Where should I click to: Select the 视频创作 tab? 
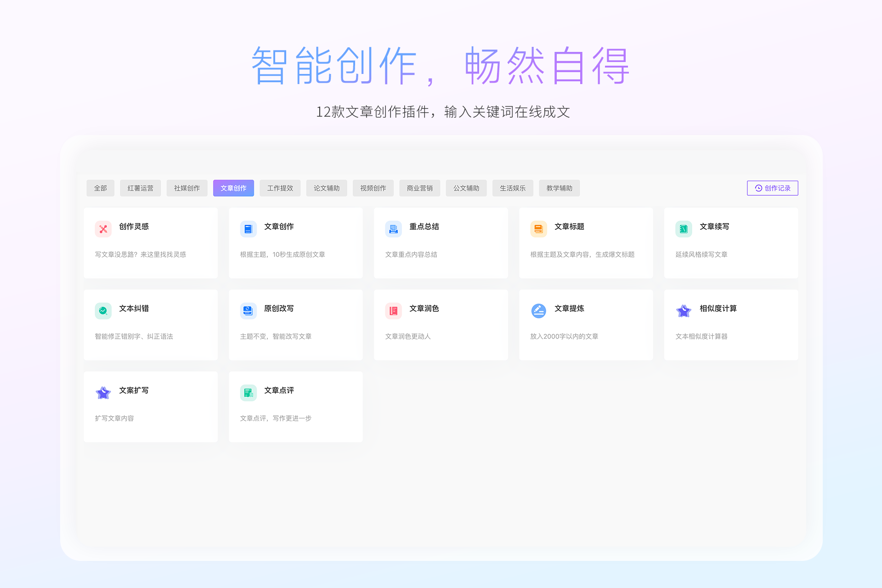coord(373,188)
